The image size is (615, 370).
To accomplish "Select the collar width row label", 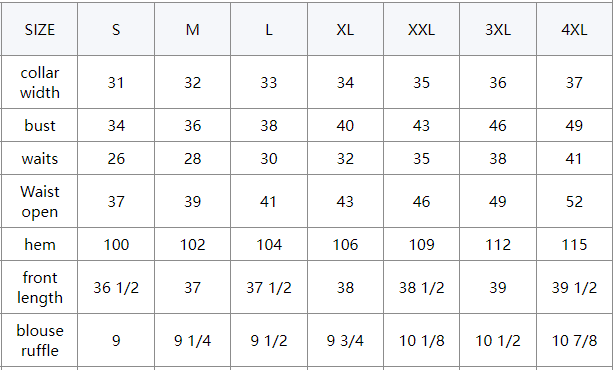I will 40,82.
